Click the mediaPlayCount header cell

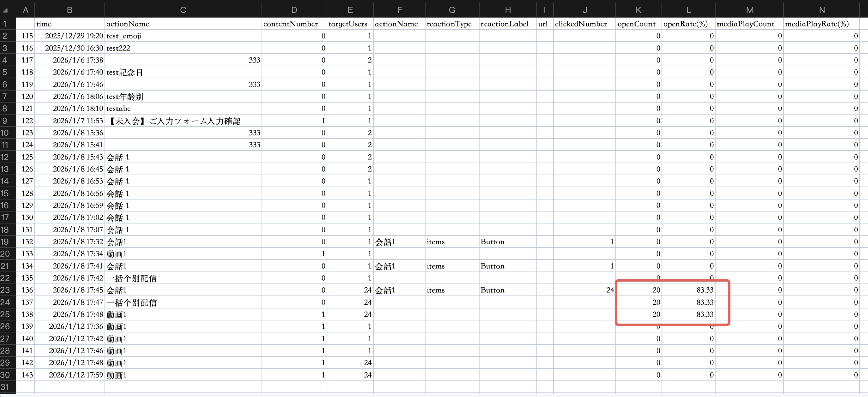click(745, 24)
